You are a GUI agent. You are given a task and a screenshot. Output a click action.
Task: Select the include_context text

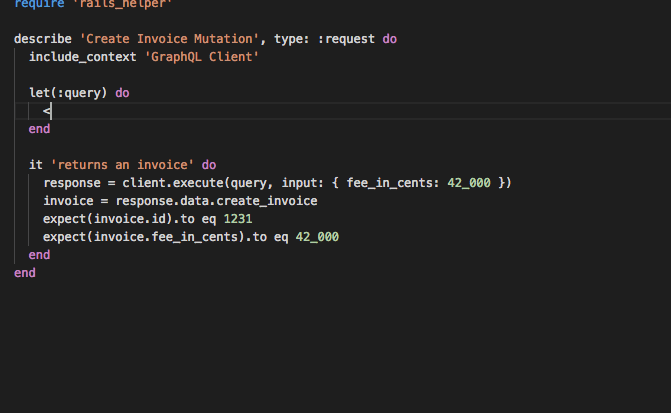tap(83, 57)
